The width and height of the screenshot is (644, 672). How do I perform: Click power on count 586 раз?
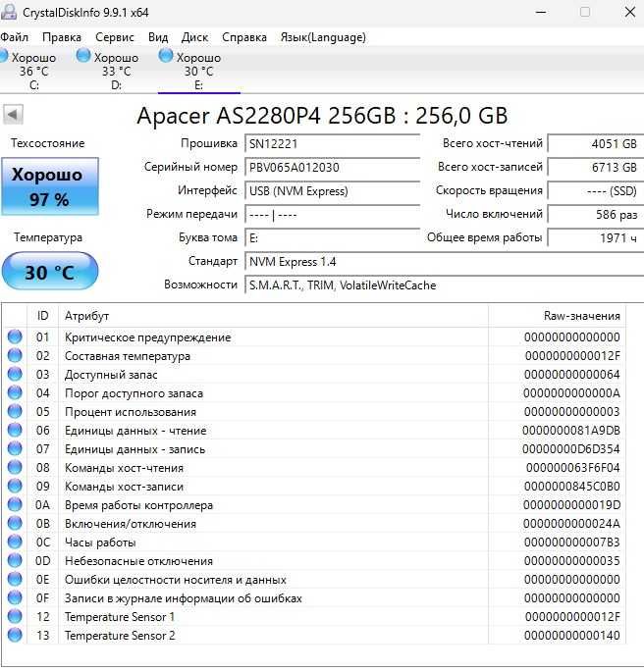point(596,214)
